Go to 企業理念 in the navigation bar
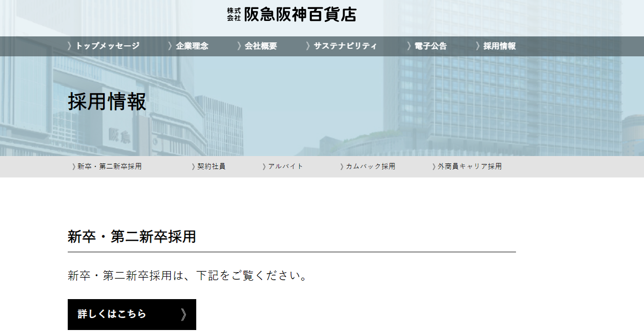Image resolution: width=644 pixels, height=335 pixels. [x=188, y=46]
